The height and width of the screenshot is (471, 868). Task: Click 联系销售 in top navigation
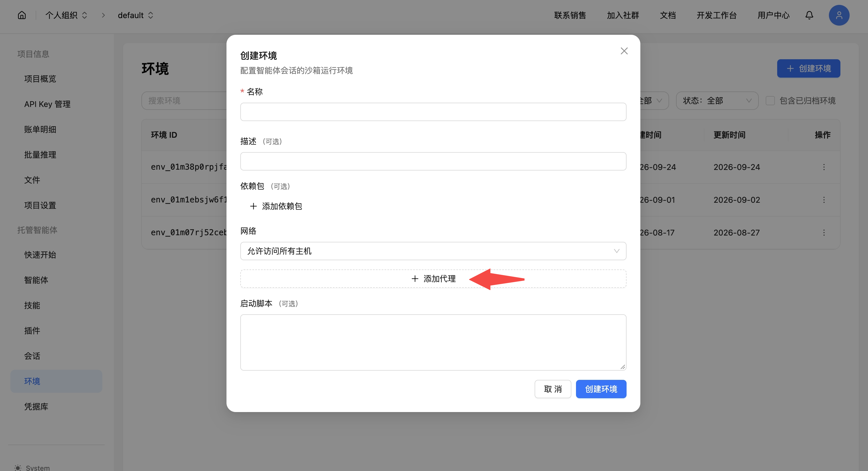[x=570, y=15]
